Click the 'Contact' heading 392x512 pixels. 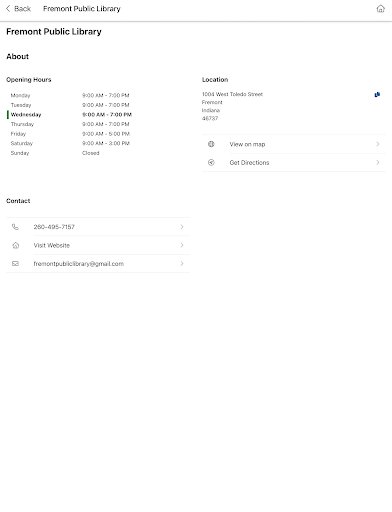tap(18, 201)
